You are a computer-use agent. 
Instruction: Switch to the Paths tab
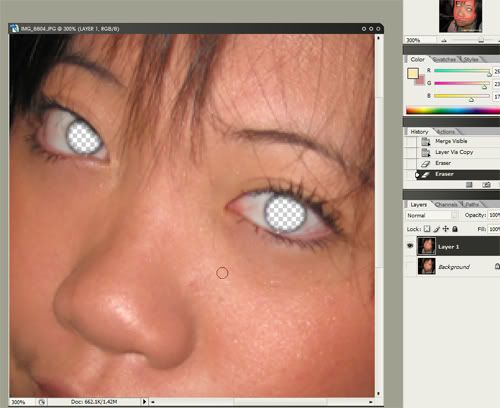(x=472, y=204)
